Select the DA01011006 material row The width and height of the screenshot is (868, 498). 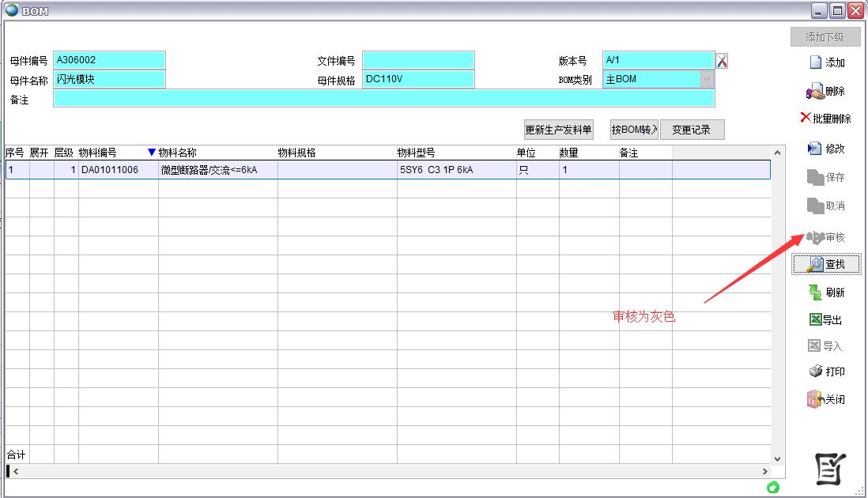pos(110,170)
